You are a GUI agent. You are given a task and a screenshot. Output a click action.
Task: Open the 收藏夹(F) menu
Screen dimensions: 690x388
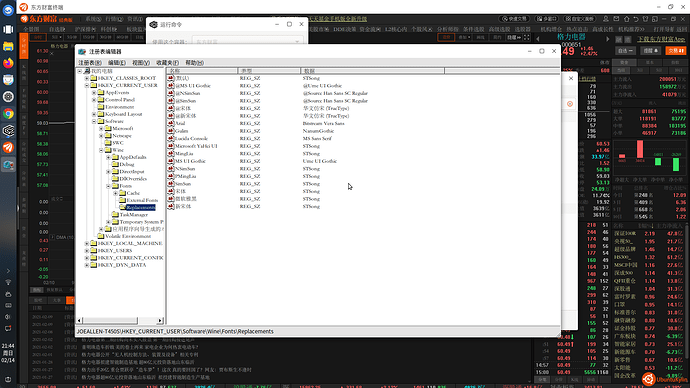coord(167,63)
